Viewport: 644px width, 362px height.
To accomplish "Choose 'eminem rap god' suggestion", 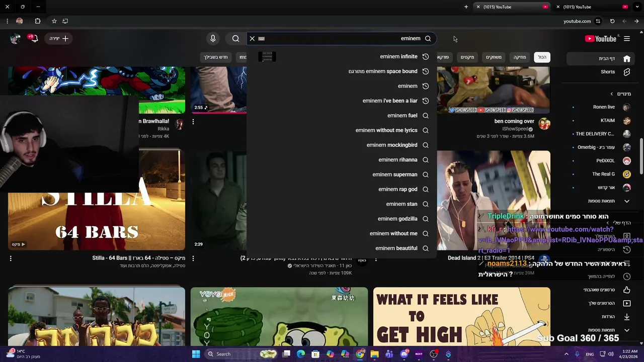I will click(342, 190).
